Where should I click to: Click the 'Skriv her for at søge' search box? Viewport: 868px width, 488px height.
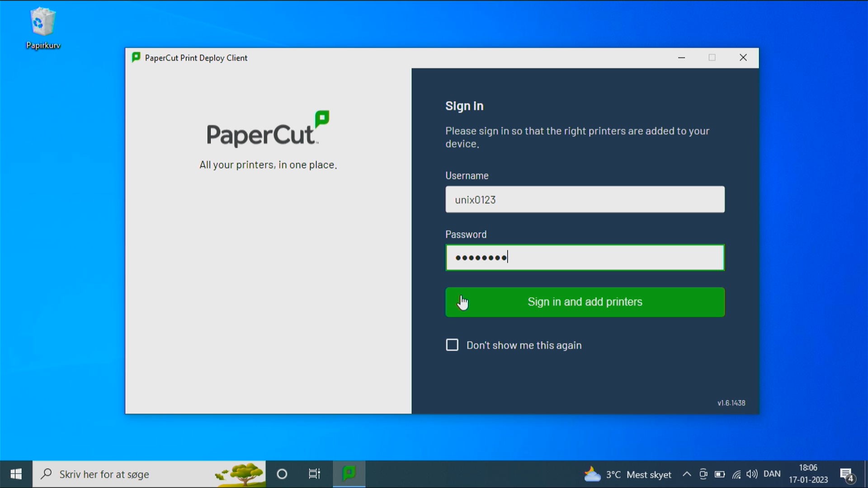(x=136, y=474)
